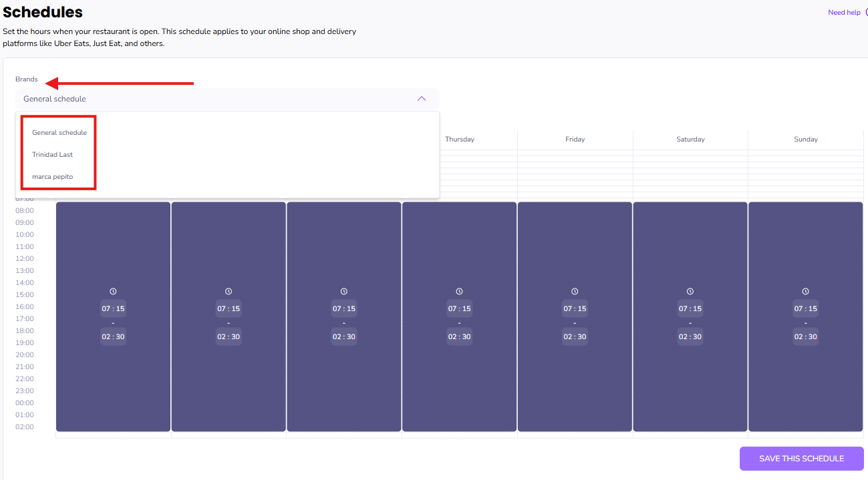
Task: Edit Monday's 02 : 30 closing time
Action: click(113, 336)
